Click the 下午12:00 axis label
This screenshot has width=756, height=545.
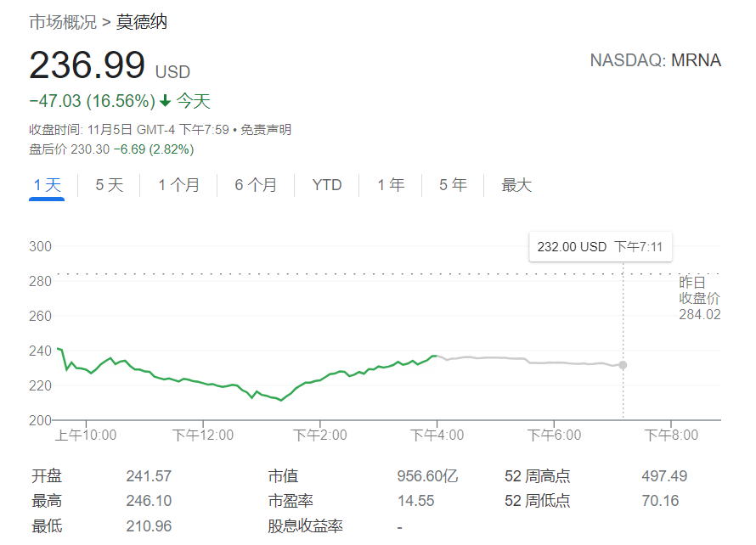click(x=203, y=435)
